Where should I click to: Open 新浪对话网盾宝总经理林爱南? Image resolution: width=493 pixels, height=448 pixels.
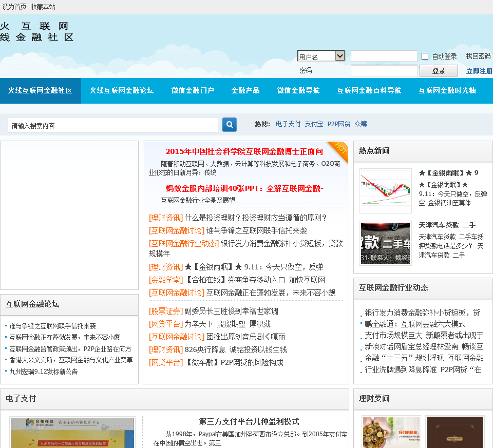pyautogui.click(x=424, y=346)
